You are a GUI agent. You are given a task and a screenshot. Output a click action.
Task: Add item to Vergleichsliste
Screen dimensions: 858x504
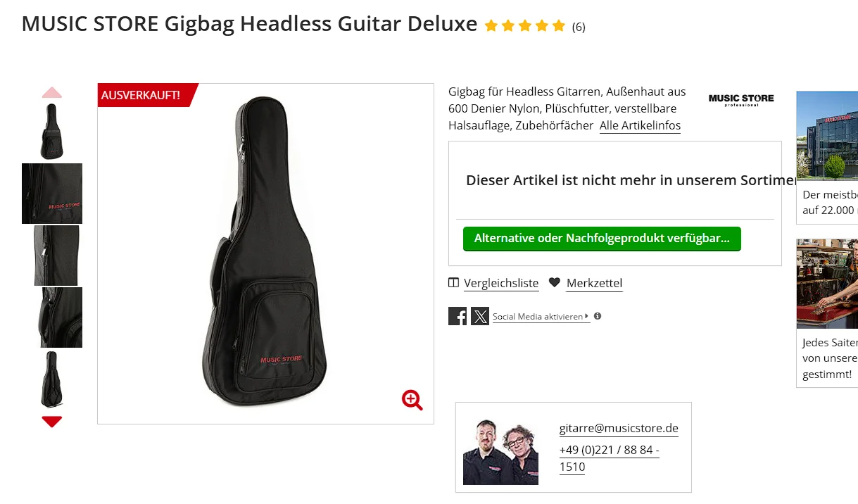click(x=501, y=283)
